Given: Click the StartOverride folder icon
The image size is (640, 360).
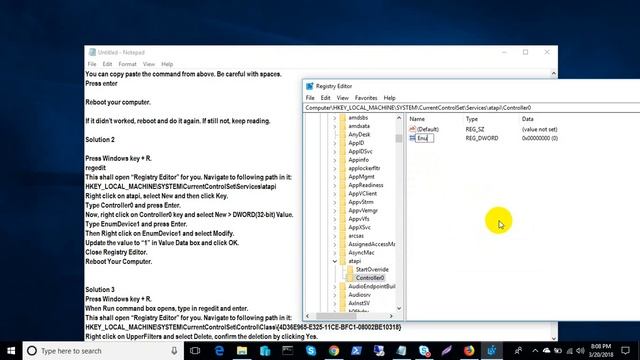Looking at the screenshot, I should [350, 269].
